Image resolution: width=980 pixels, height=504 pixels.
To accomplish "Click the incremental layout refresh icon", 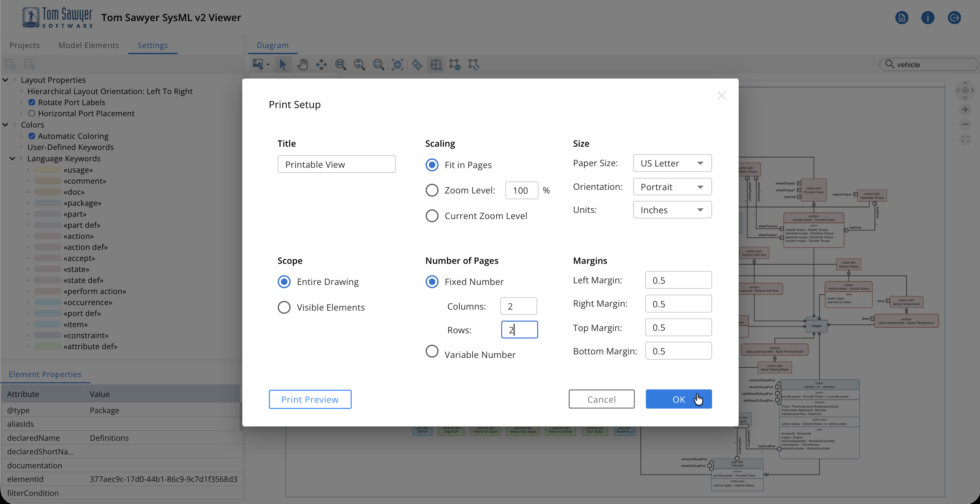I will pyautogui.click(x=474, y=64).
